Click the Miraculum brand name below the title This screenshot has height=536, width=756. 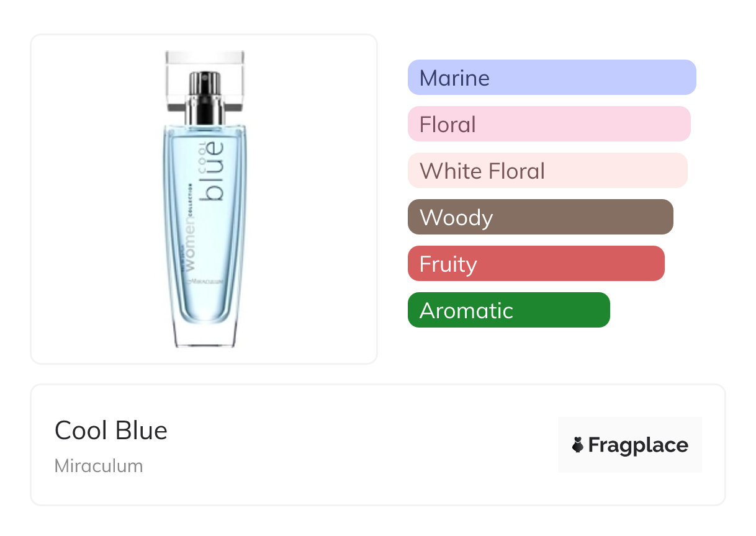point(99,466)
